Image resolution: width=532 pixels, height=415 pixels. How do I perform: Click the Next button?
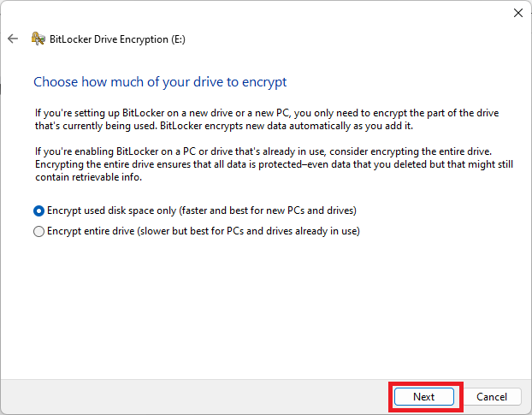click(x=423, y=397)
